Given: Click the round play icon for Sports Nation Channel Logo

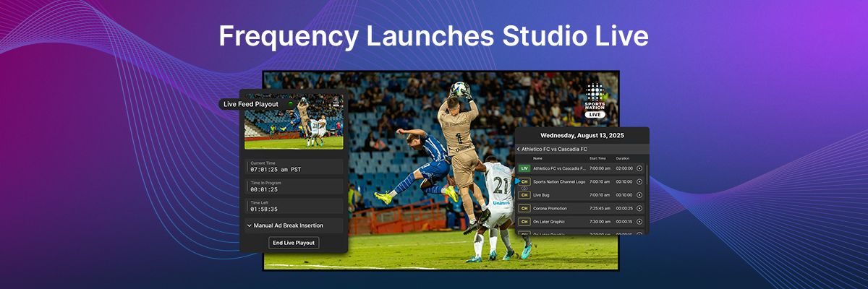Looking at the screenshot, I should (639, 181).
